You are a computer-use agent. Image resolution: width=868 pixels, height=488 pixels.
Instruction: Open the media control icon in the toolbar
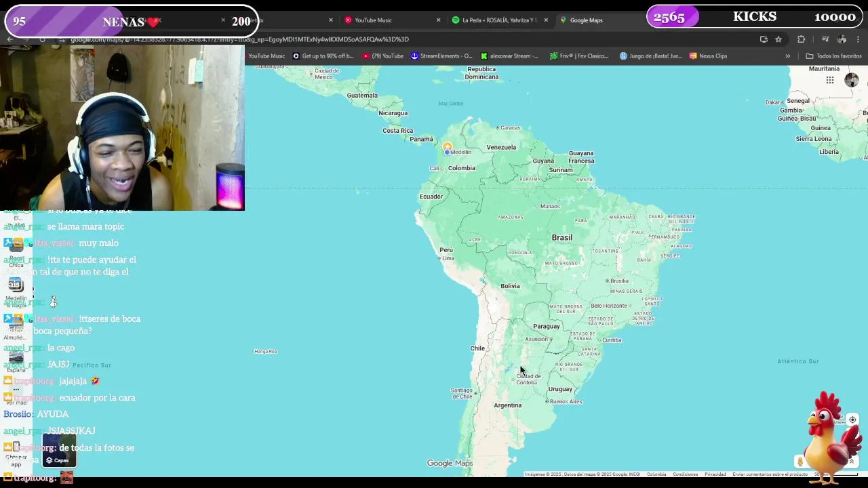(825, 39)
